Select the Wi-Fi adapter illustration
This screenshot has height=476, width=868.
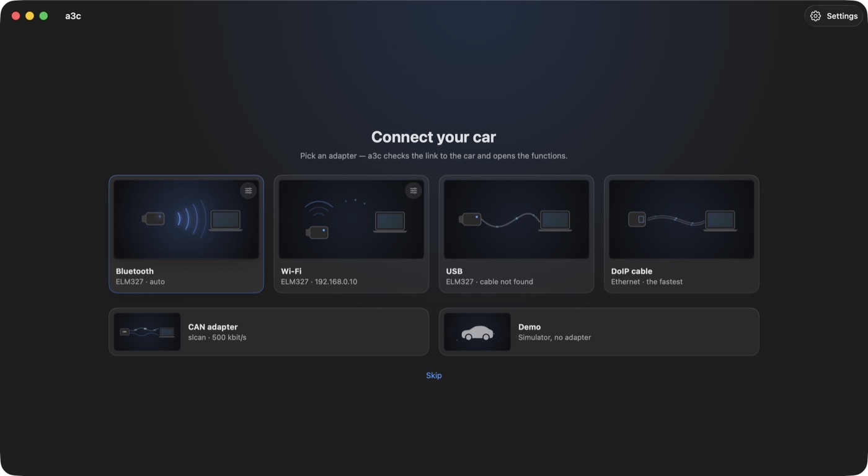(352, 219)
